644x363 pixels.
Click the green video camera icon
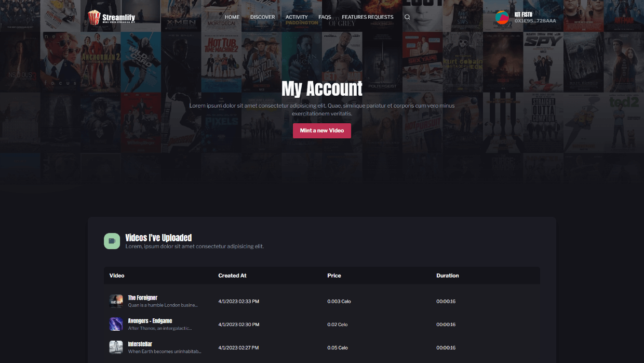coord(112,241)
